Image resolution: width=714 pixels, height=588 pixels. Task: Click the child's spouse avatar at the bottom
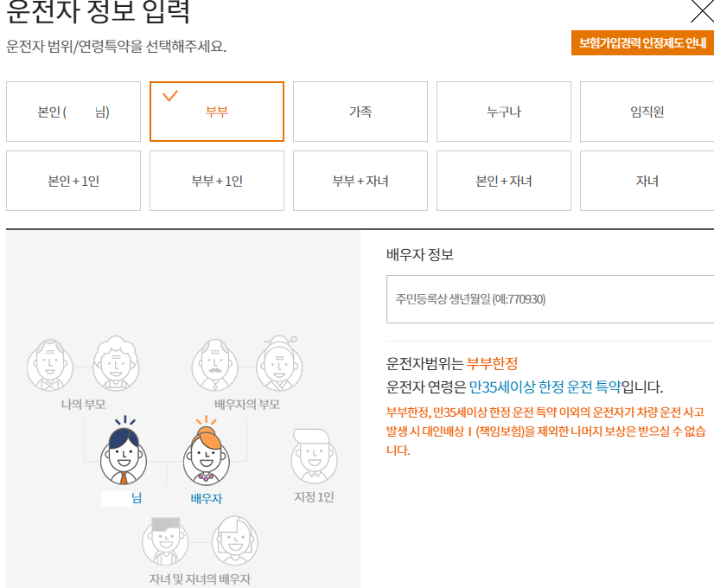click(236, 541)
